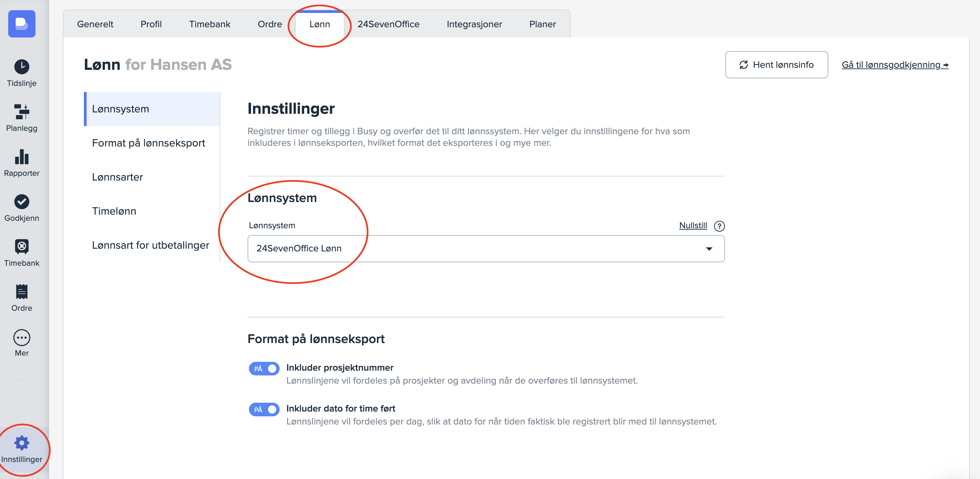Viewport: 980px width, 479px height.
Task: Open the Innstillinger gear icon
Action: pos(22,443)
